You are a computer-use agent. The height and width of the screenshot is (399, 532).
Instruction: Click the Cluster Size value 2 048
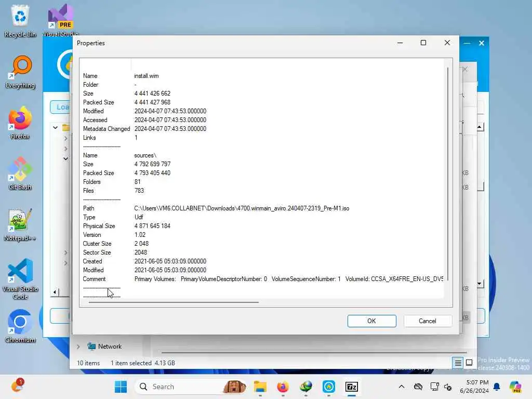coord(141,244)
